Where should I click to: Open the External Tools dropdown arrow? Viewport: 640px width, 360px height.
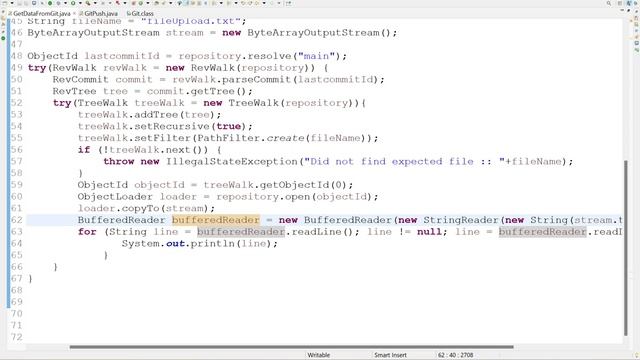95,3
